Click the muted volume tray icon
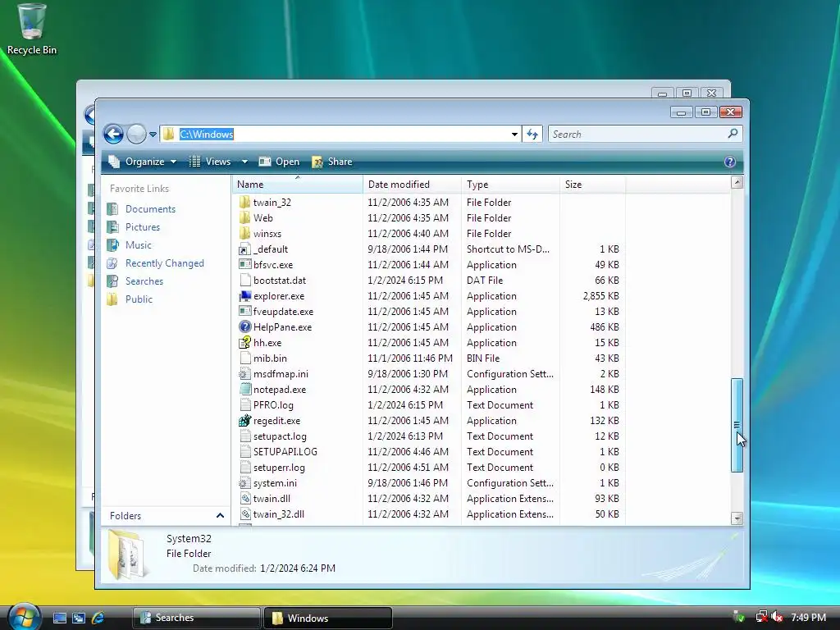The width and height of the screenshot is (840, 630). 777,617
